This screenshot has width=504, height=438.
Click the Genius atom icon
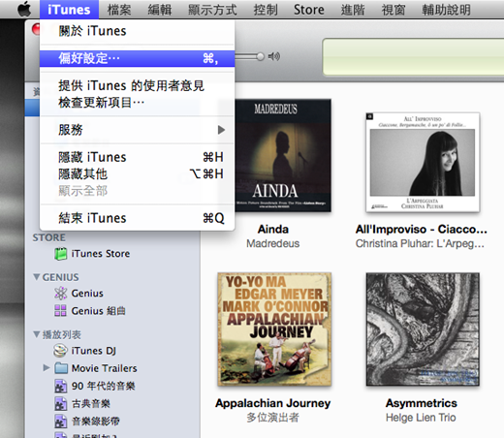point(61,294)
